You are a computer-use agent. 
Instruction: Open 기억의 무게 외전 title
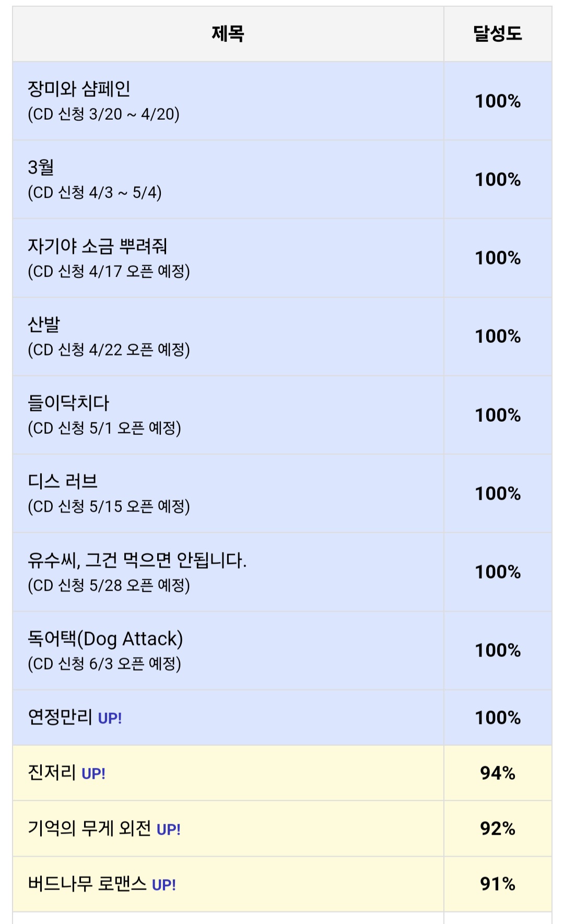click(x=89, y=828)
